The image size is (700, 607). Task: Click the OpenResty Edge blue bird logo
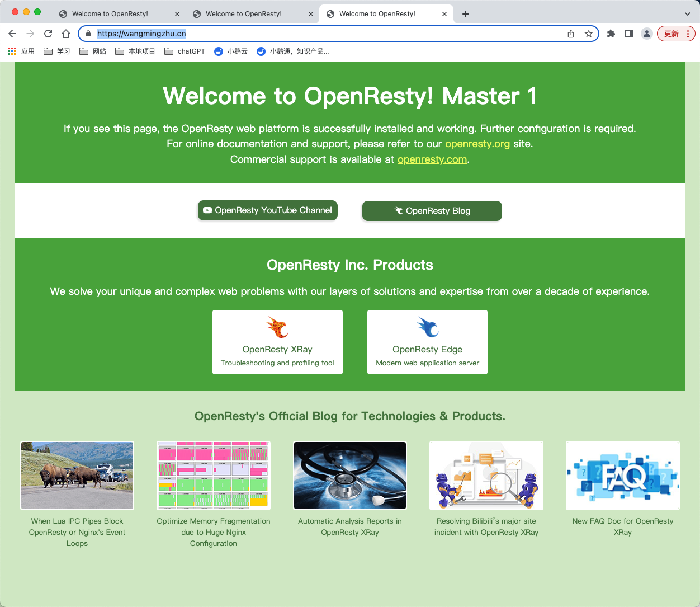click(428, 327)
